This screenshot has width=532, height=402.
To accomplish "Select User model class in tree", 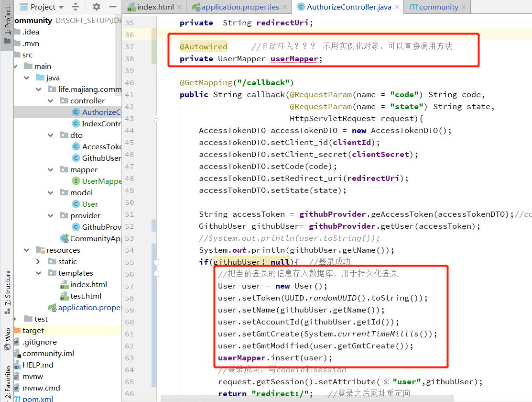I will pyautogui.click(x=85, y=204).
